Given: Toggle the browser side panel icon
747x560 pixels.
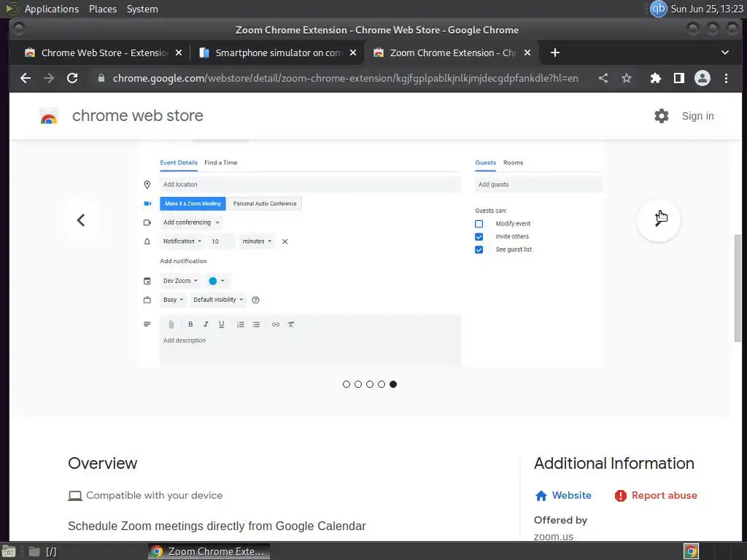Looking at the screenshot, I should [x=679, y=78].
